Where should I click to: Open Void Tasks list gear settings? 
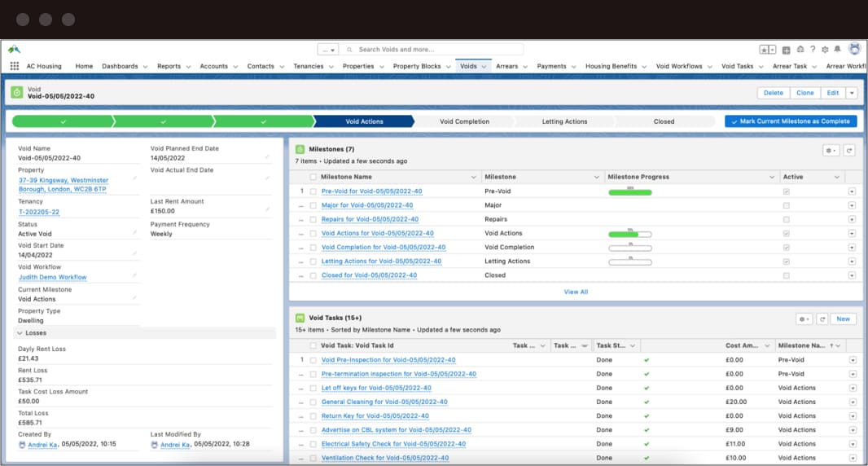(804, 319)
